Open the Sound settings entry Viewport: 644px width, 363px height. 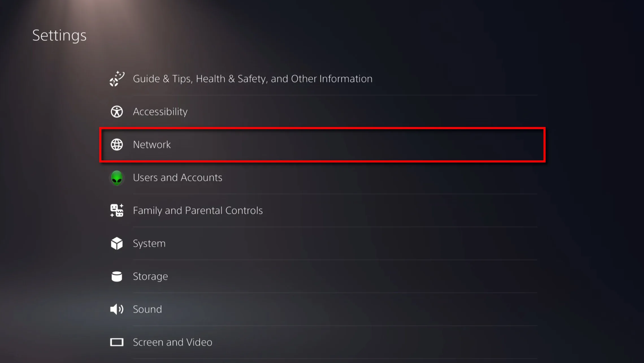147,309
